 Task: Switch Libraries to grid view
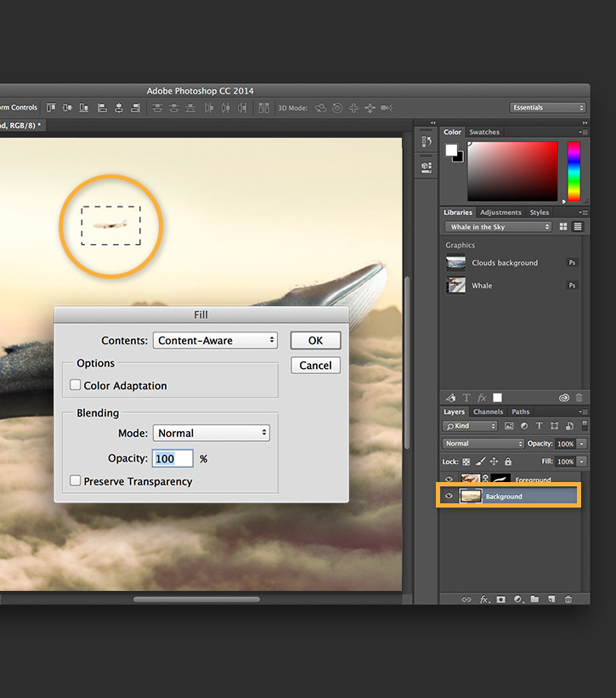pyautogui.click(x=563, y=227)
